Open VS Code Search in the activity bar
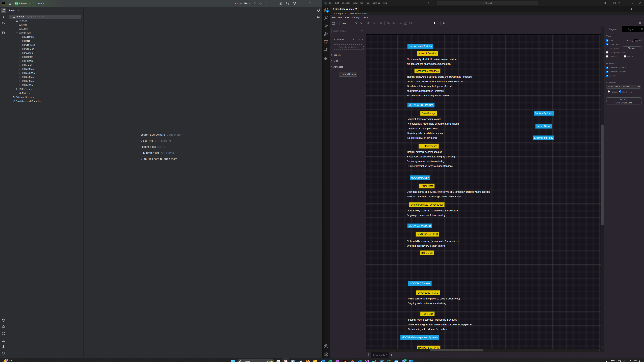This screenshot has width=644, height=362. [326, 18]
